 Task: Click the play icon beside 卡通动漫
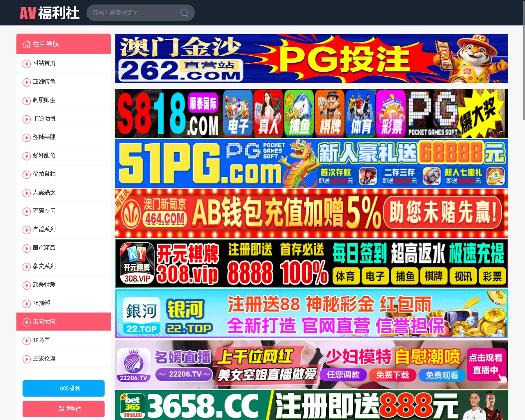pyautogui.click(x=27, y=119)
